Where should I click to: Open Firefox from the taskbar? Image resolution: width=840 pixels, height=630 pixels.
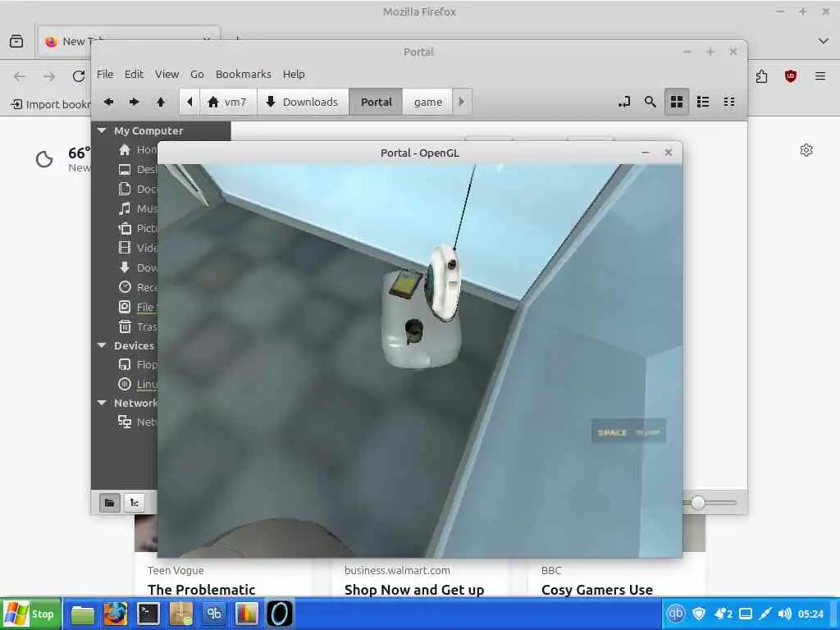tap(115, 614)
